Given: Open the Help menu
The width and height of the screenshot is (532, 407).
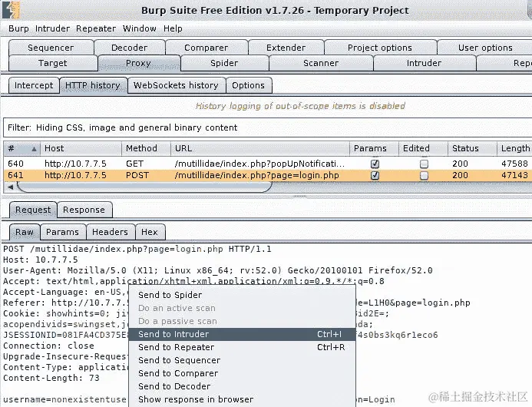Looking at the screenshot, I should point(173,28).
